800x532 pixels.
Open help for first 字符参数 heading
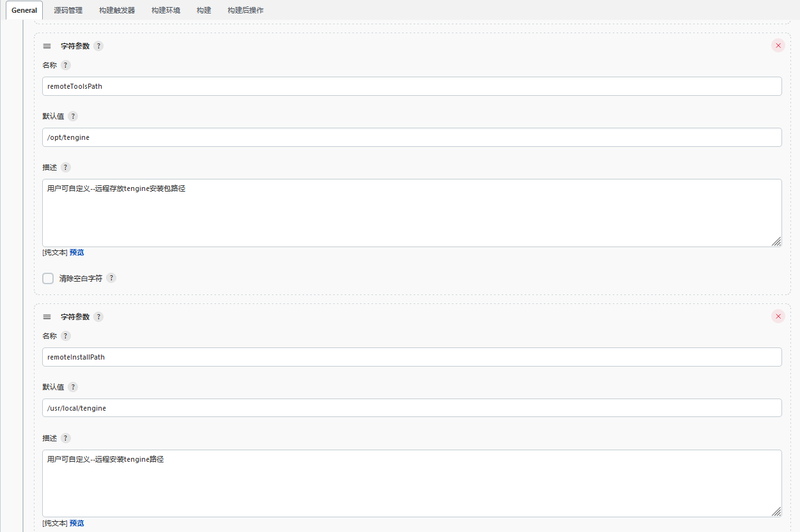pos(98,46)
